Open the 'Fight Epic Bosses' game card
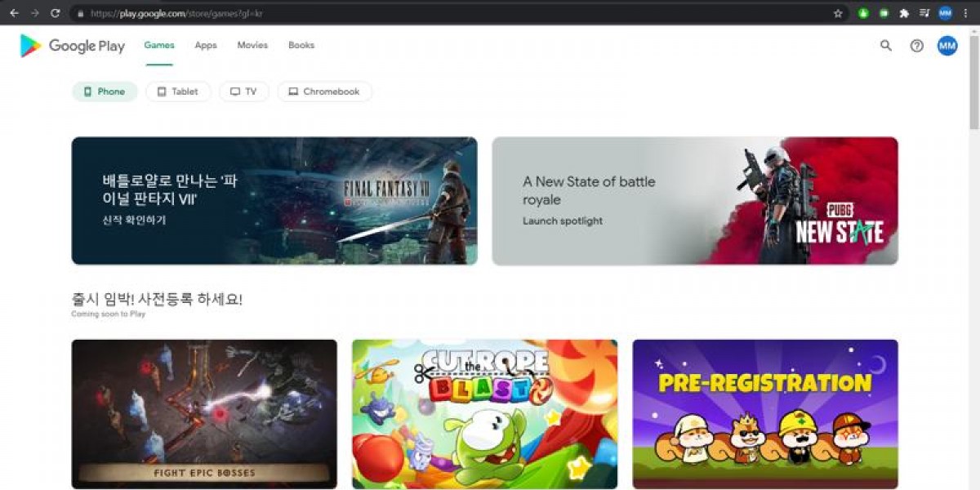The image size is (980, 490). [x=204, y=414]
